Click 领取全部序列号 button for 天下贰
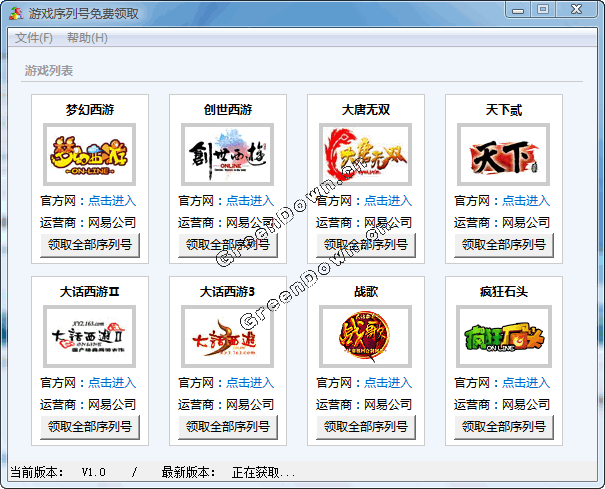 point(504,245)
